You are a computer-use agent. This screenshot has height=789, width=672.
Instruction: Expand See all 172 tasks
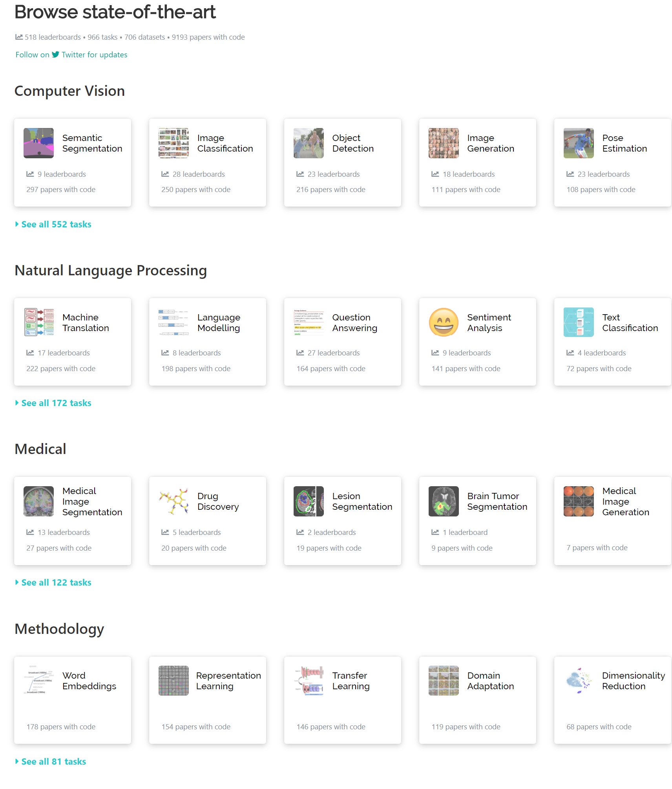53,403
